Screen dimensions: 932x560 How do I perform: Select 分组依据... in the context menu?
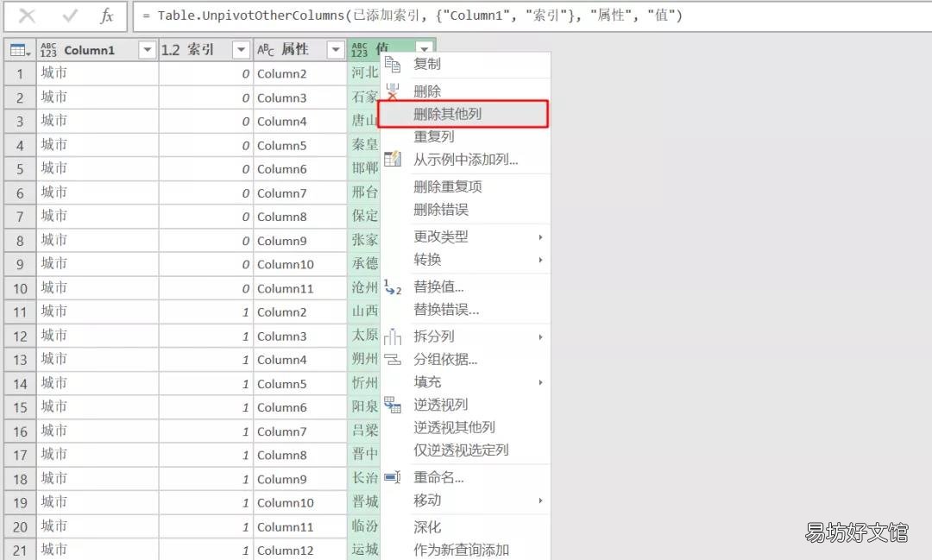446,359
